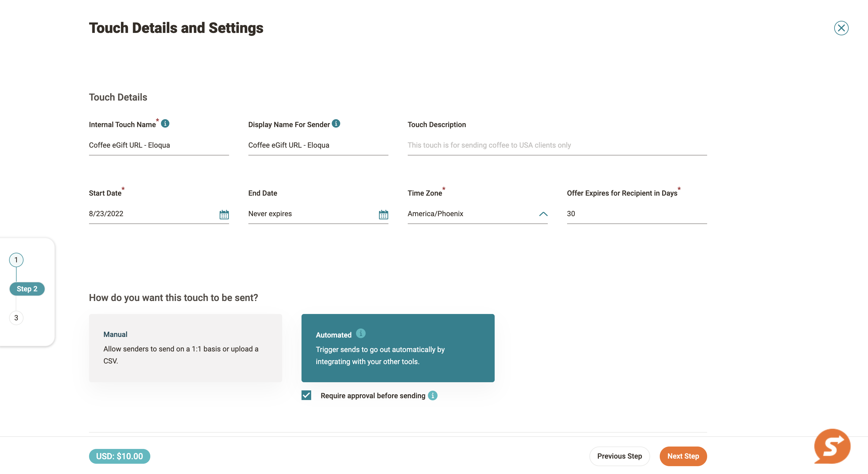Click the info icon next to Automated
868x474 pixels.
tap(361, 333)
